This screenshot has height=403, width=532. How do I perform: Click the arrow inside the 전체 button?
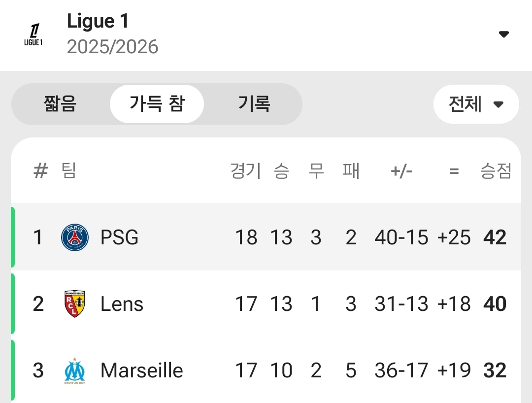pyautogui.click(x=498, y=104)
